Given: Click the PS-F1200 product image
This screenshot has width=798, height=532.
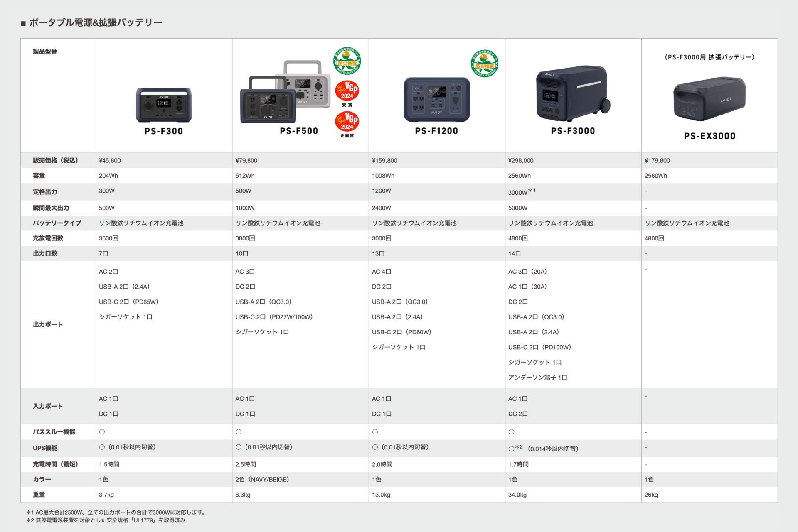Looking at the screenshot, I should (436, 99).
